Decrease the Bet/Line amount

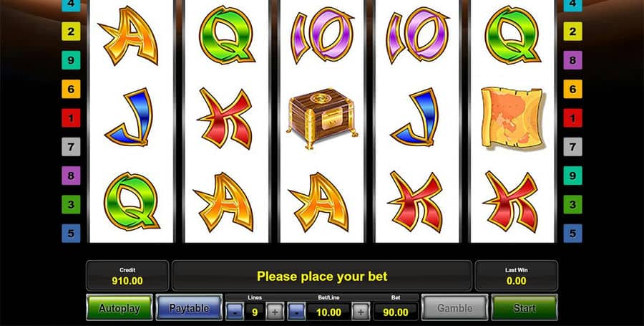tap(296, 312)
